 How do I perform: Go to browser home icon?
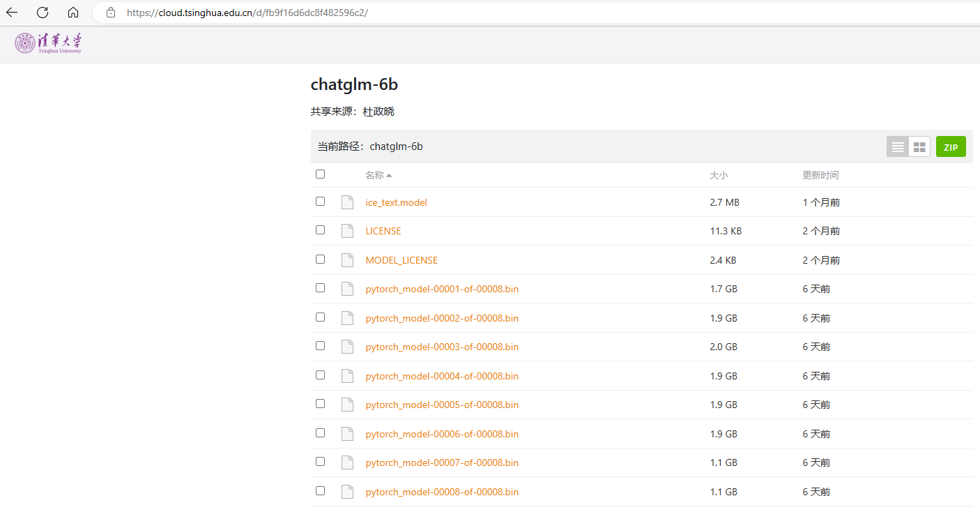(x=73, y=13)
